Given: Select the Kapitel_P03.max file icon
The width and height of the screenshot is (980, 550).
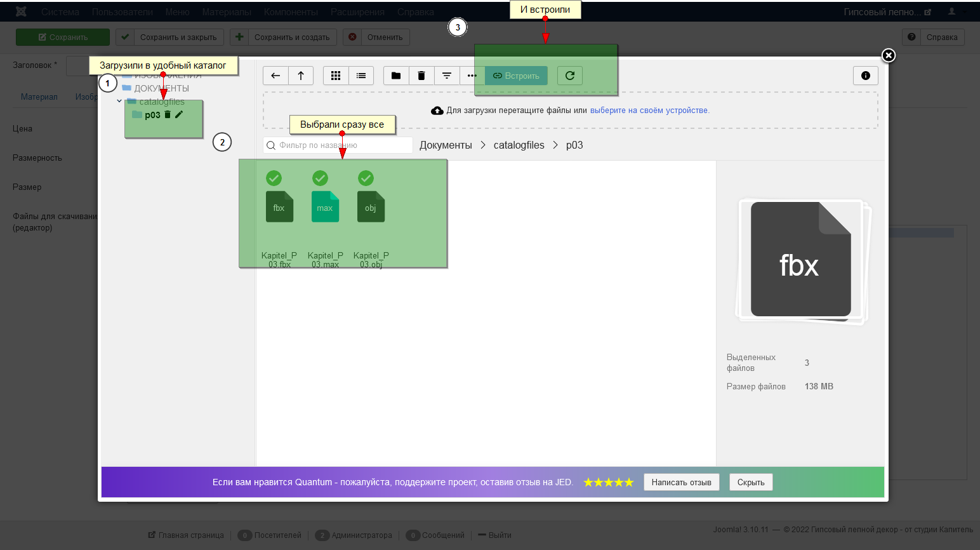Looking at the screenshot, I should coord(325,206).
